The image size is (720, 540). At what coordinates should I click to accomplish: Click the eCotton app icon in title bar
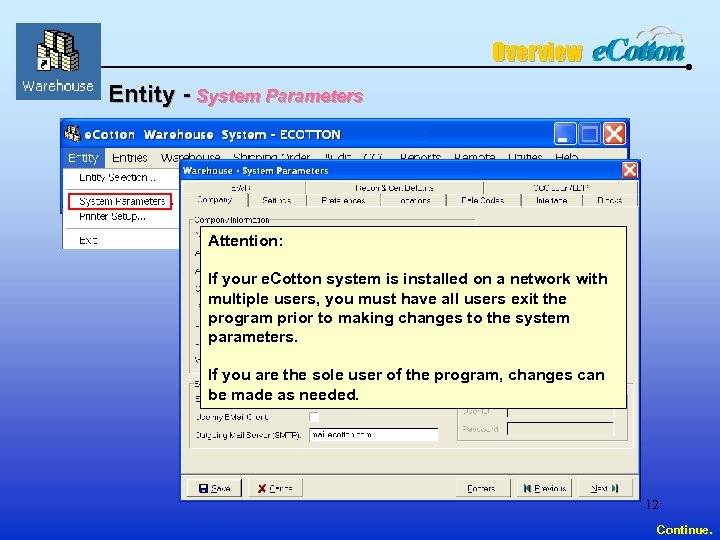tap(72, 134)
